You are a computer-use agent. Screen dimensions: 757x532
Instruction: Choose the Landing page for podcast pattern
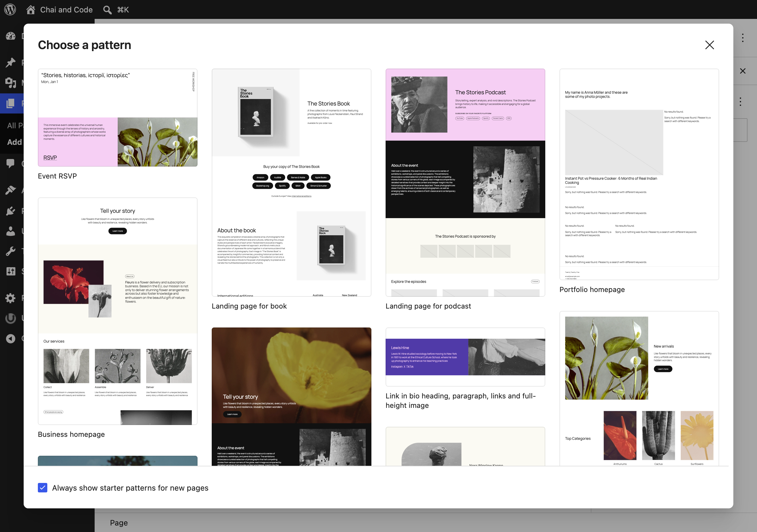pyautogui.click(x=465, y=183)
